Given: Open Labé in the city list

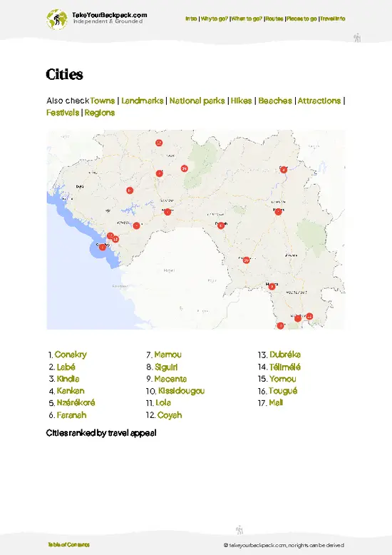Looking at the screenshot, I should tap(66, 367).
